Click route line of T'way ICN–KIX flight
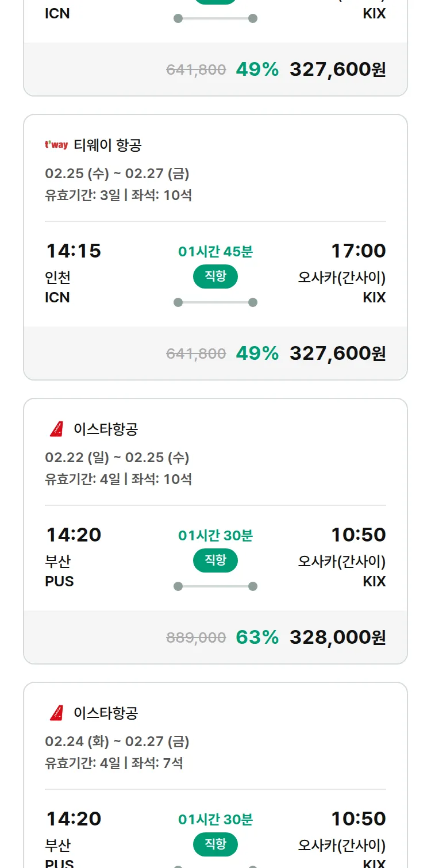The image size is (431, 868). pyautogui.click(x=215, y=302)
